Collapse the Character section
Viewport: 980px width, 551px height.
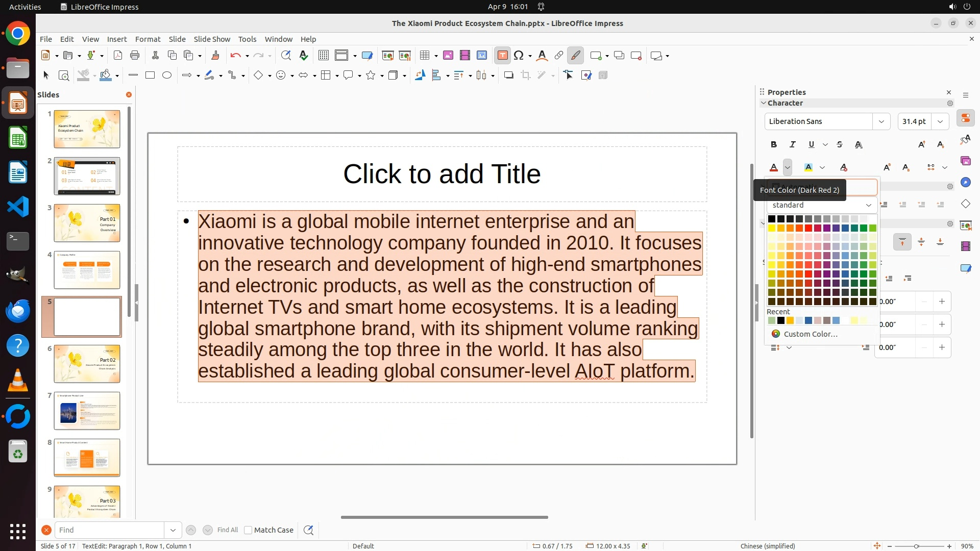764,103
